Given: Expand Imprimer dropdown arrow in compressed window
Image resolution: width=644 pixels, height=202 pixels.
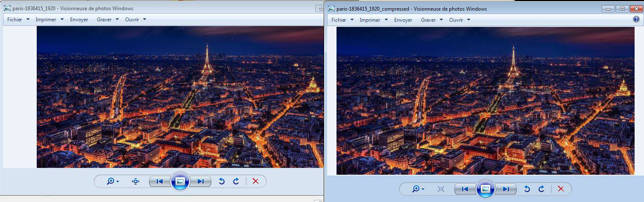Looking at the screenshot, I should (386, 20).
